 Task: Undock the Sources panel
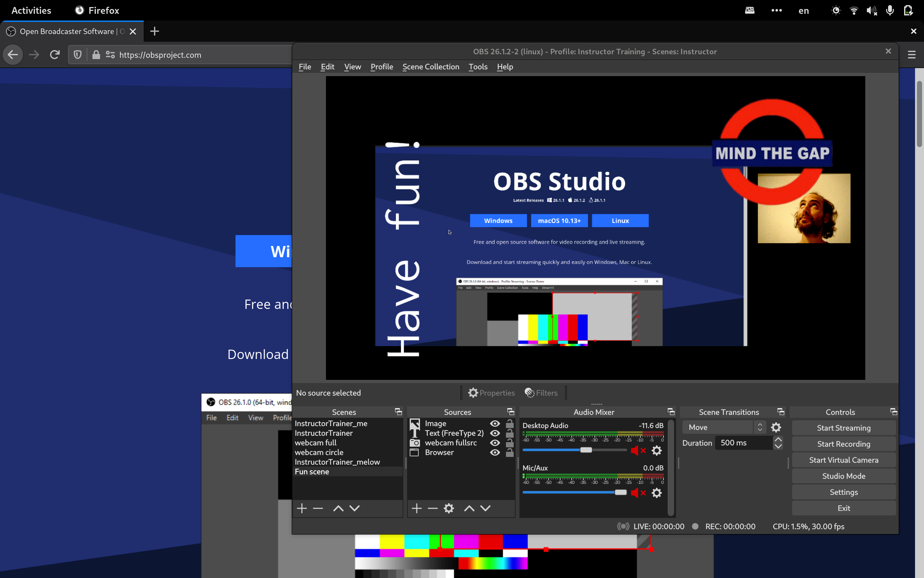[x=510, y=412]
